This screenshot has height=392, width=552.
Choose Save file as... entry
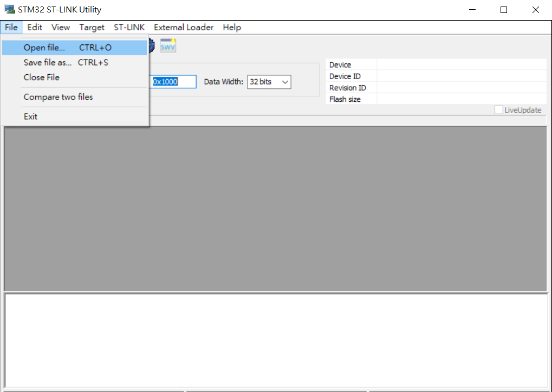tap(74, 62)
